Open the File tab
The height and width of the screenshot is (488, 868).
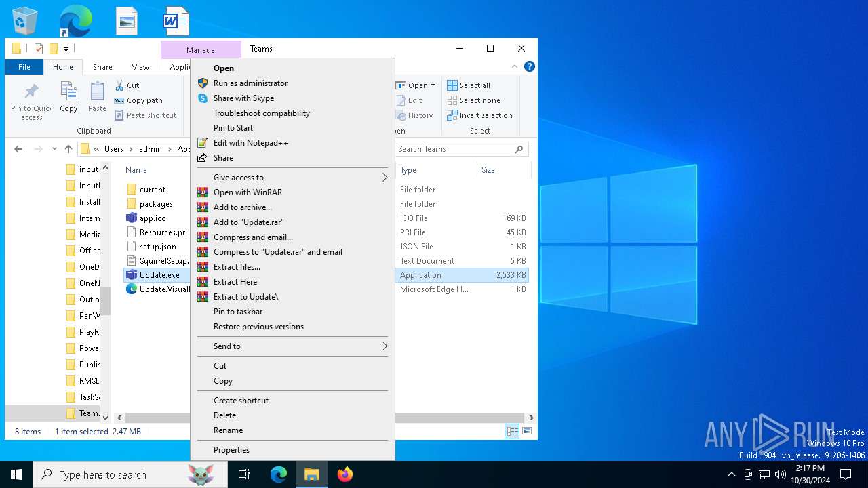pos(24,67)
